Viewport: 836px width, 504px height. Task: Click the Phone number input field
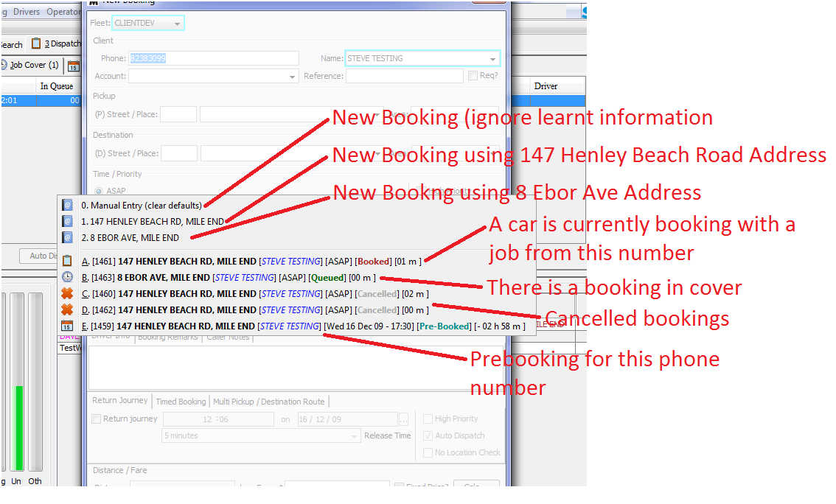tap(213, 58)
